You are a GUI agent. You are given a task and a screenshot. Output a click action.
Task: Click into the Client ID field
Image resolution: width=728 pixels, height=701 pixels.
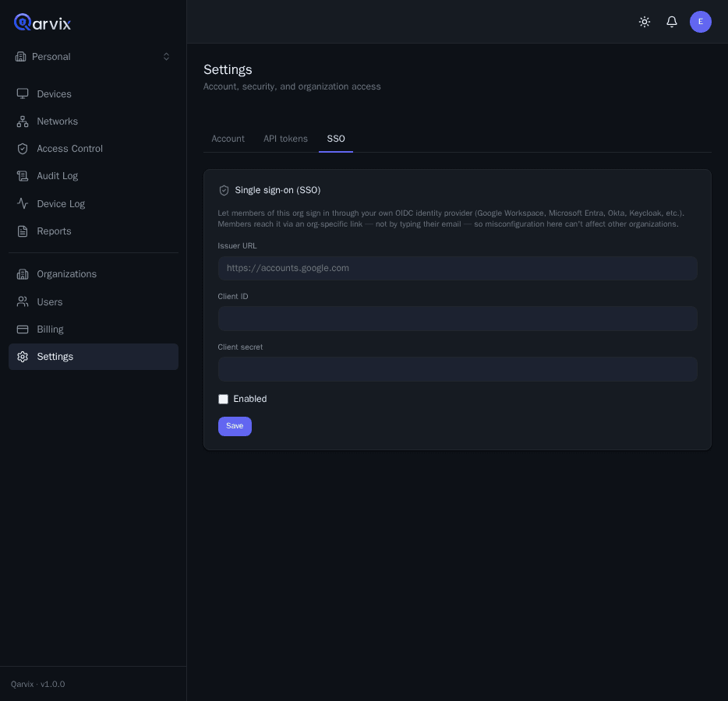(x=458, y=319)
